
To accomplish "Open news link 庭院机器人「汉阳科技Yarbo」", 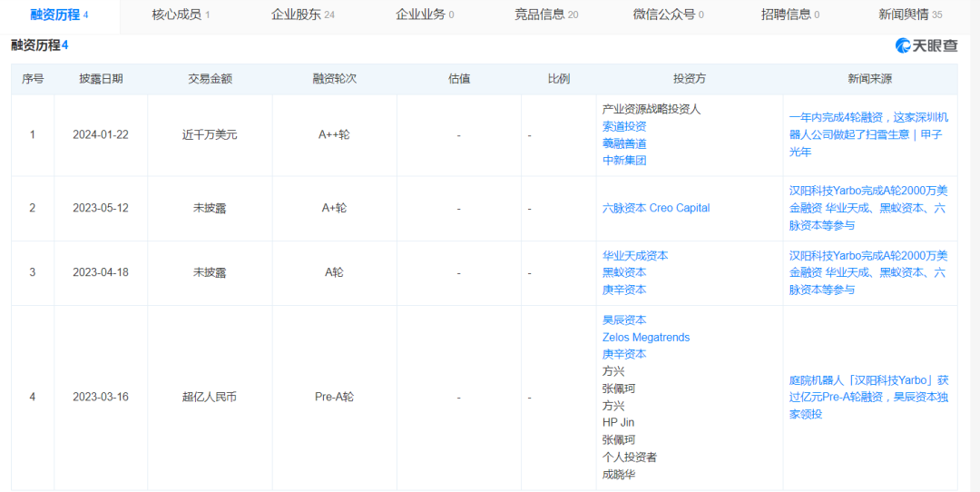I will point(869,397).
